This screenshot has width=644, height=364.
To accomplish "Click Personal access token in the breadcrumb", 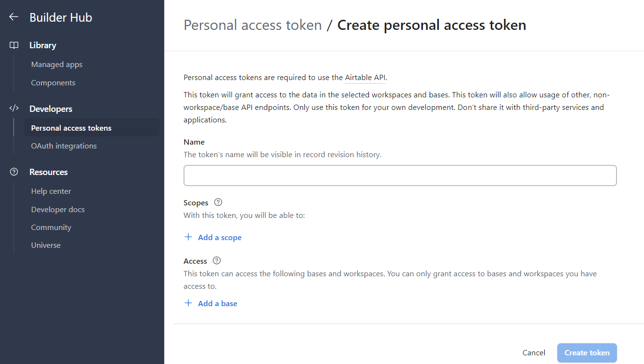I will click(252, 25).
